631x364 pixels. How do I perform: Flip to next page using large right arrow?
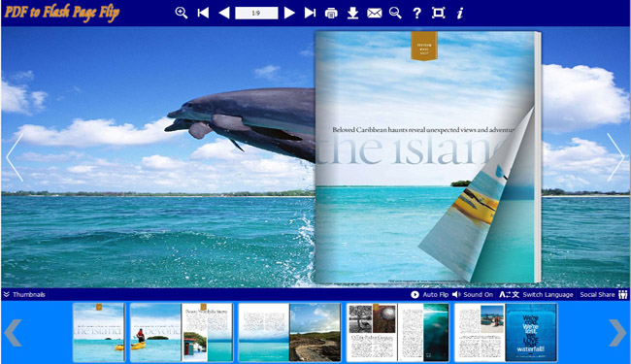pyautogui.click(x=615, y=157)
